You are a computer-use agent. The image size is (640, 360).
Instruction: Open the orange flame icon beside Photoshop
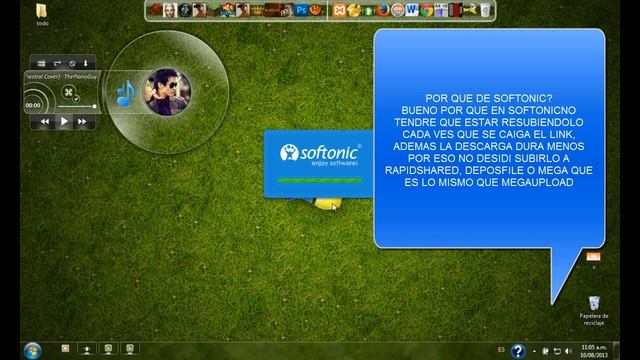click(x=316, y=10)
